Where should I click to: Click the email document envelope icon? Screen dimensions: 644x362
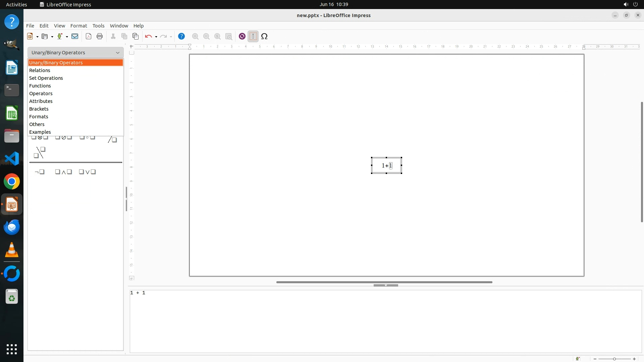coord(75,37)
